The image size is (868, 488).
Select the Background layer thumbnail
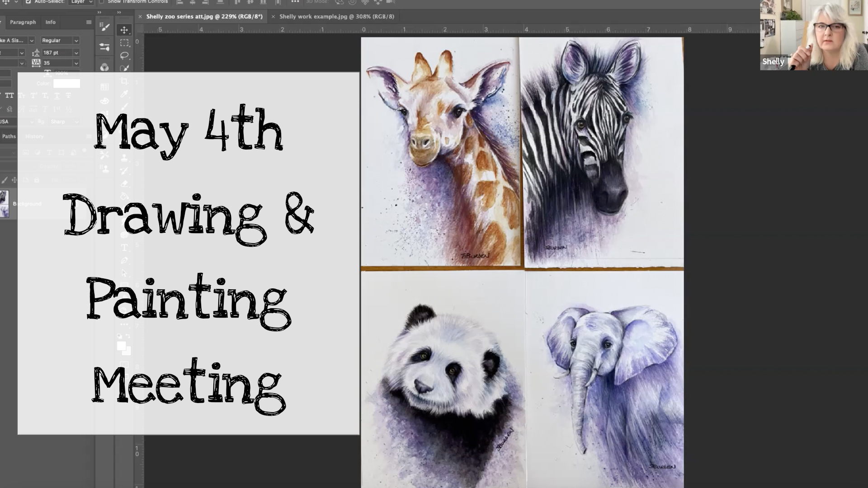5,204
